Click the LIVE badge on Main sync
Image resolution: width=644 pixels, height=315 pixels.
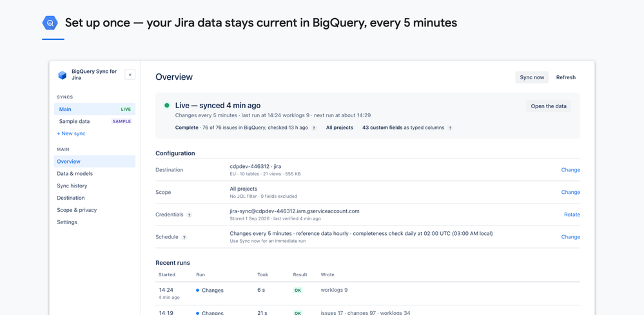(x=126, y=110)
